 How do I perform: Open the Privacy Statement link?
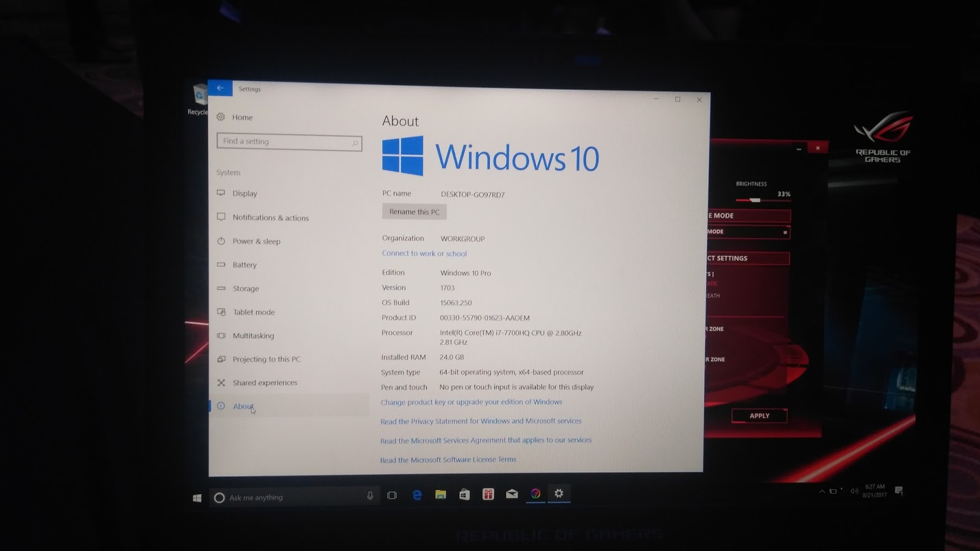(x=481, y=421)
